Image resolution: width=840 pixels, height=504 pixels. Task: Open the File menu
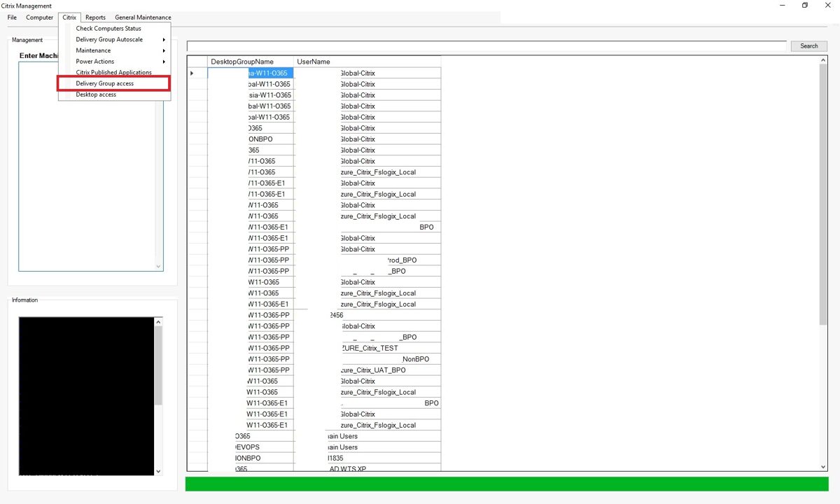point(12,17)
